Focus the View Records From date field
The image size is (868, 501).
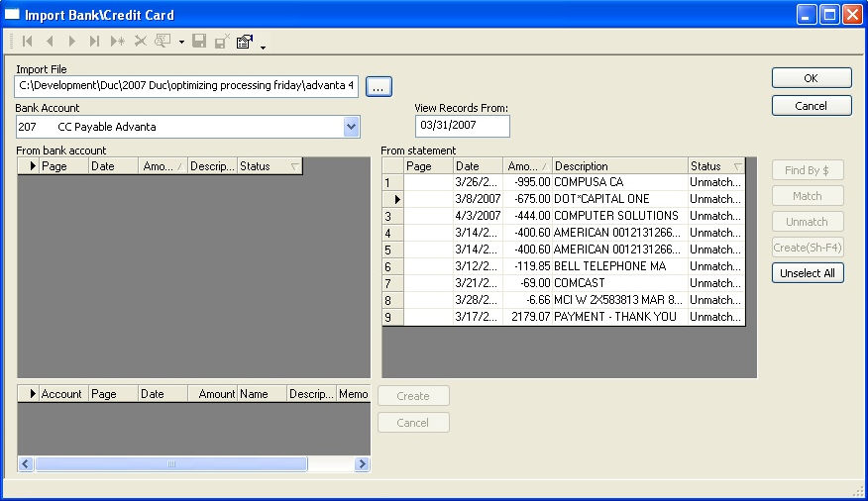click(x=462, y=126)
